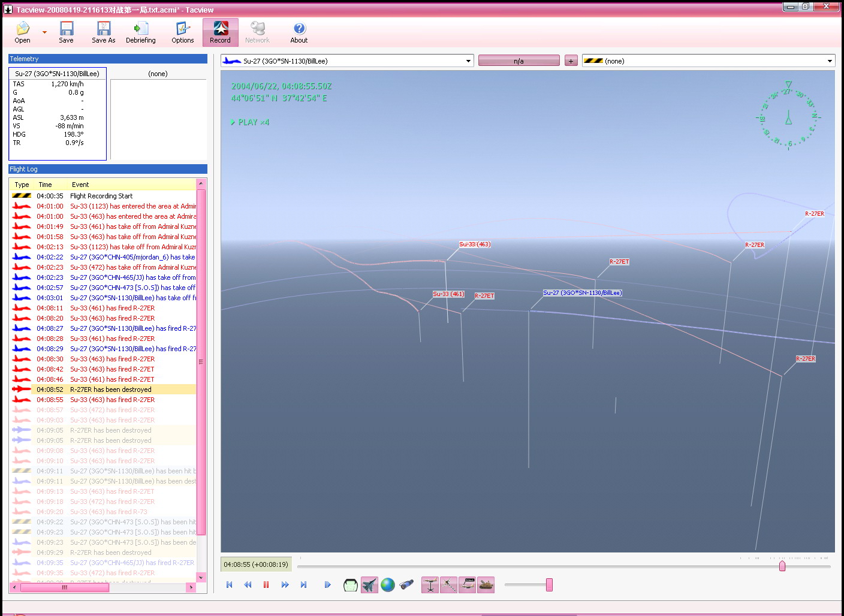Open the dropdown arrow beside Open
Viewport: 844px width, 616px height.
44,32
